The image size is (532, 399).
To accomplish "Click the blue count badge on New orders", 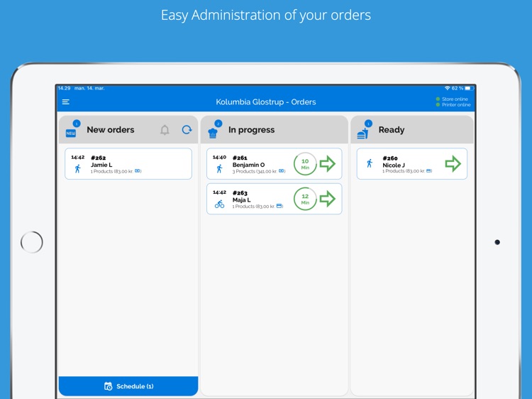I will (x=77, y=124).
